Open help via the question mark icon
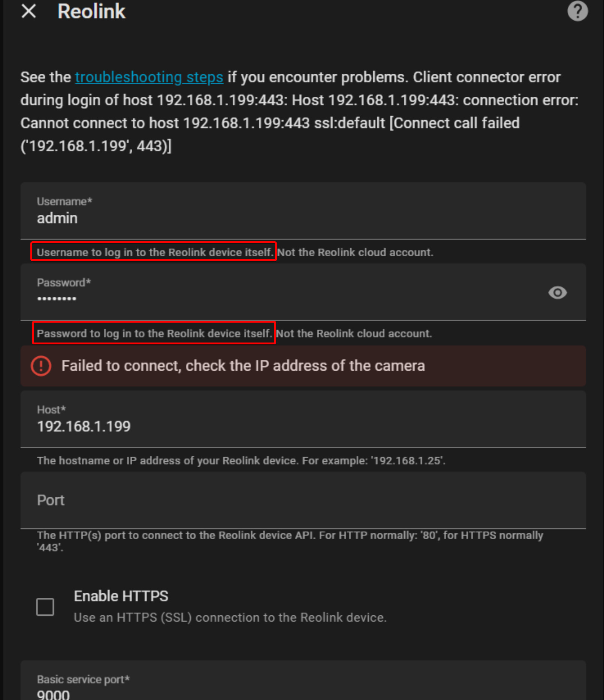Image resolution: width=604 pixels, height=700 pixels. (577, 11)
